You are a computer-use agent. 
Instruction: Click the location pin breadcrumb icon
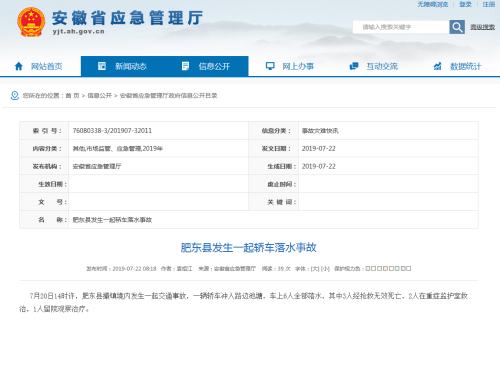(15, 96)
